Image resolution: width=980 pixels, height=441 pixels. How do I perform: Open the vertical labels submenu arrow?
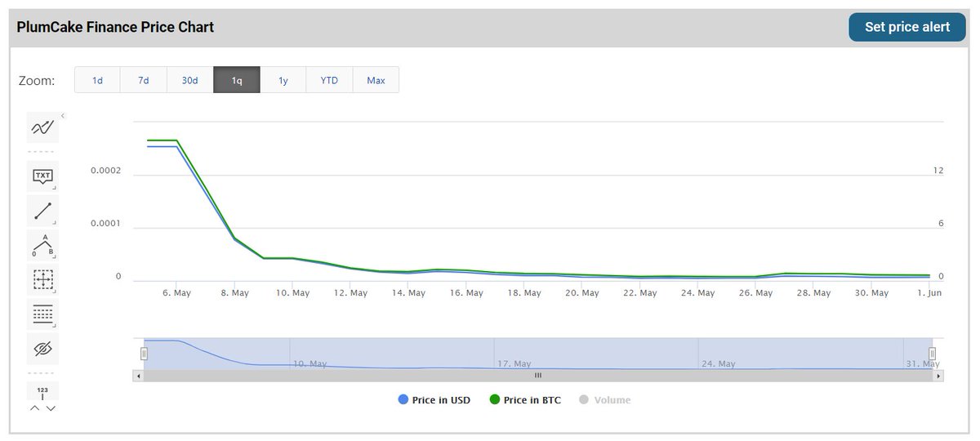pyautogui.click(x=54, y=325)
